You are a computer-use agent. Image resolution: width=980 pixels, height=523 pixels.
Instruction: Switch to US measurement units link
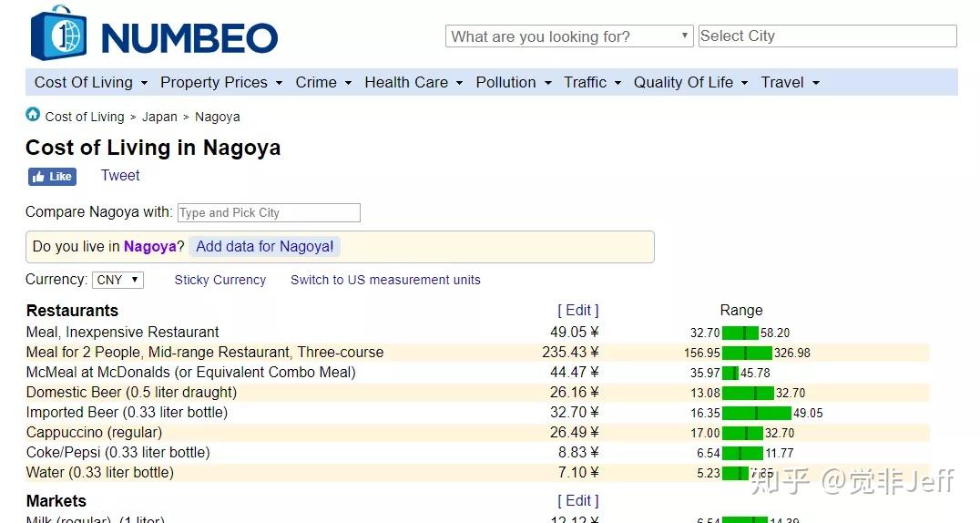pos(385,280)
